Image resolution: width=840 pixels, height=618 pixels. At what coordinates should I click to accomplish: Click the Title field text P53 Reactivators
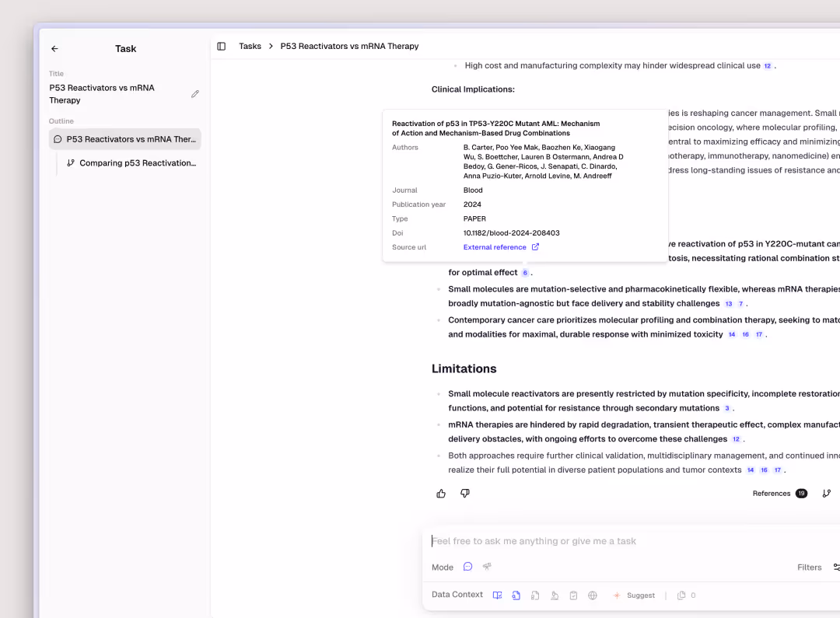pyautogui.click(x=102, y=94)
